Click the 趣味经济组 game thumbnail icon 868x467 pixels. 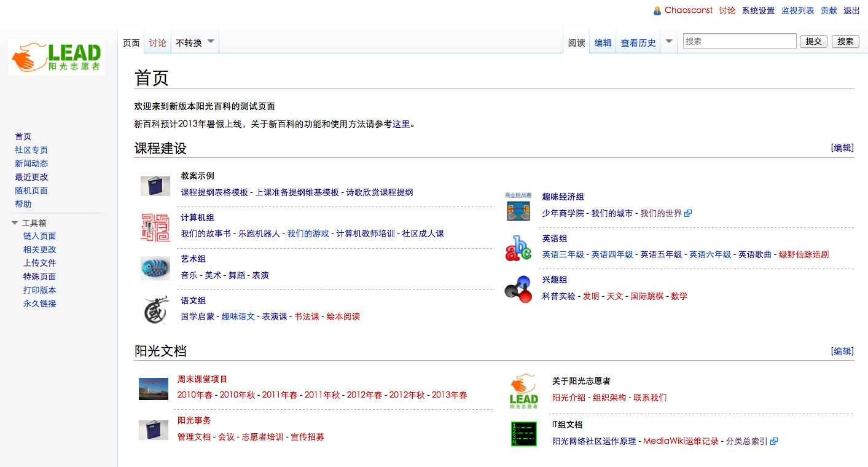point(517,206)
